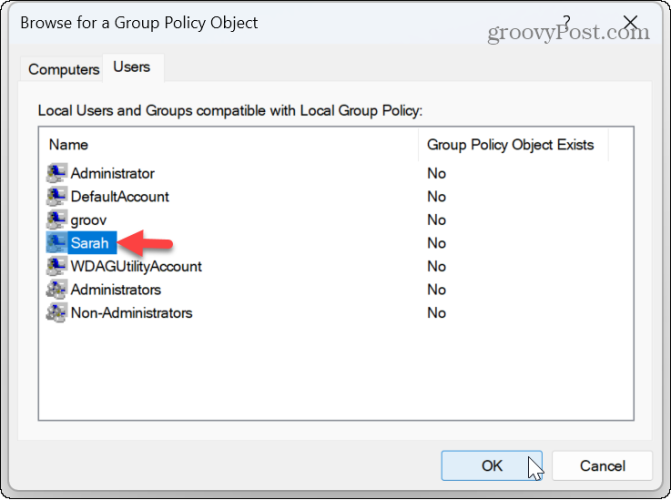Click the question mark help icon
671x500 pixels.
(567, 21)
